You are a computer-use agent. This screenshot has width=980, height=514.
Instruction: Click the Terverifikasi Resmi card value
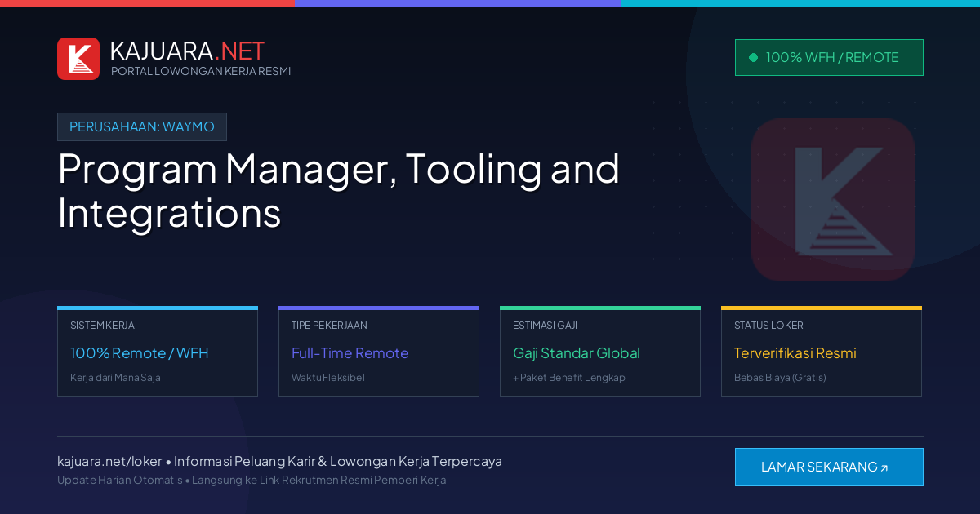795,353
